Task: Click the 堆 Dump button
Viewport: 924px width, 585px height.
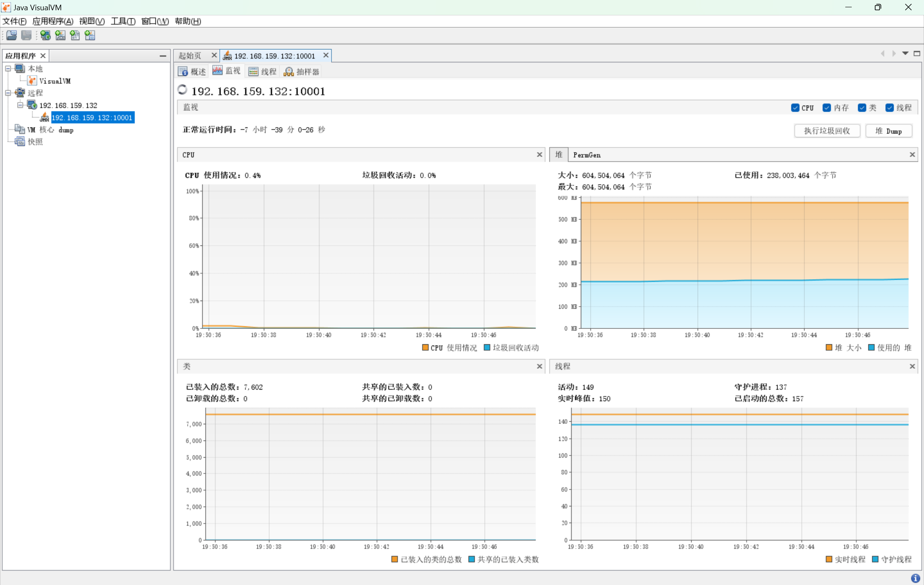Action: point(888,131)
